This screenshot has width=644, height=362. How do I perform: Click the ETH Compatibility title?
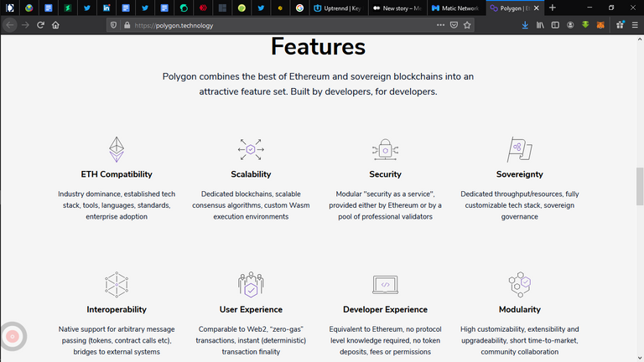(x=117, y=174)
